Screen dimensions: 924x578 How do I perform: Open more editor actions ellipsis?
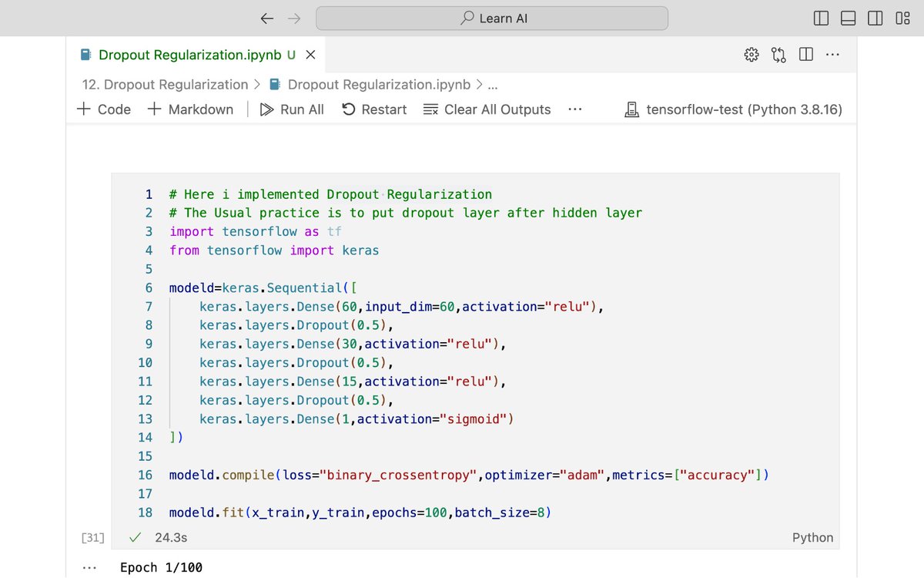832,55
